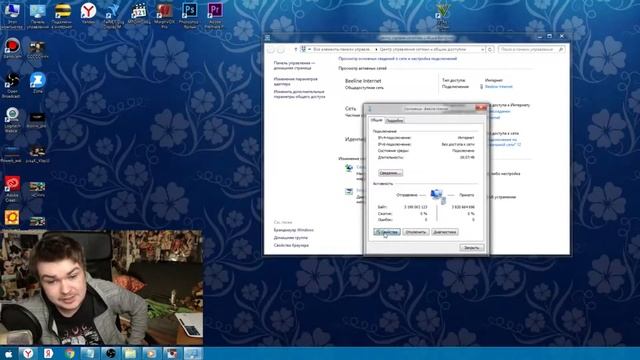The width and height of the screenshot is (640, 360).
Task: Click the Центр управления сетями breadcrumb segment
Action: [x=422, y=49]
